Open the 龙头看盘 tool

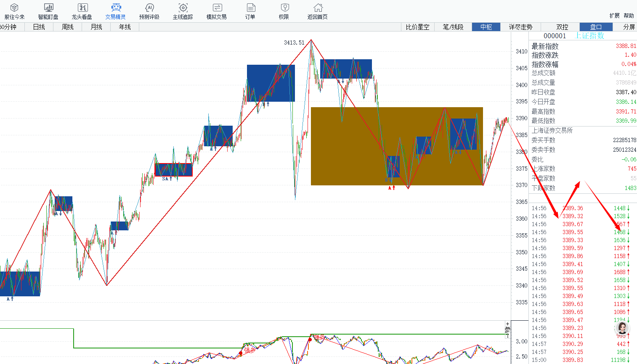tap(82, 11)
